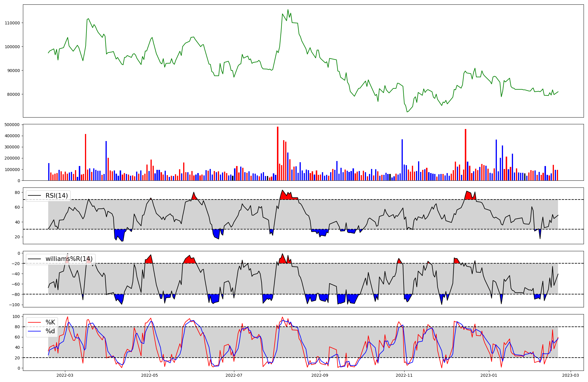The height and width of the screenshot is (382, 588).
Task: Click the -100 tick on Williams %R axis
Action: tap(15, 305)
